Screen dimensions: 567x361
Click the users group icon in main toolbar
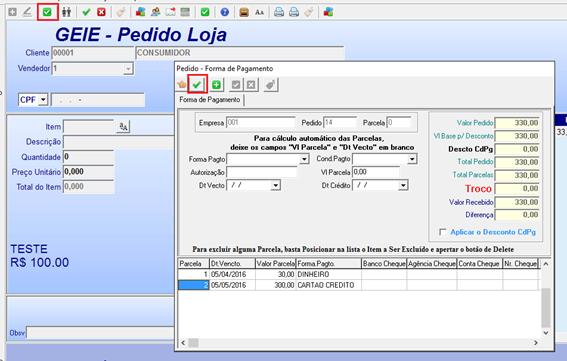click(155, 12)
